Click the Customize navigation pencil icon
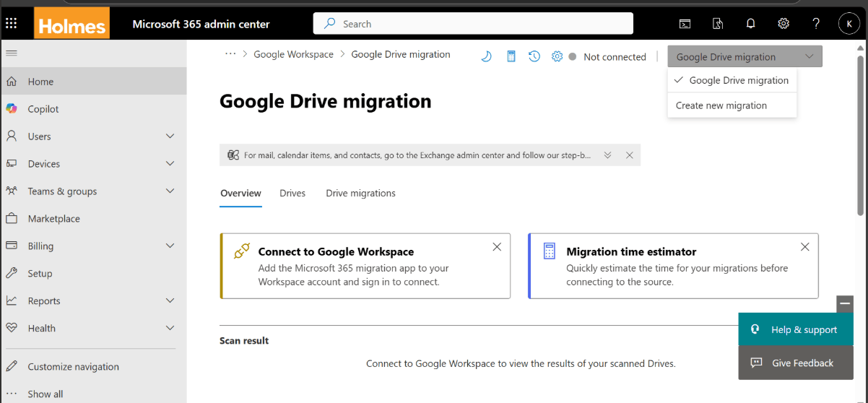The image size is (868, 403). click(x=12, y=366)
